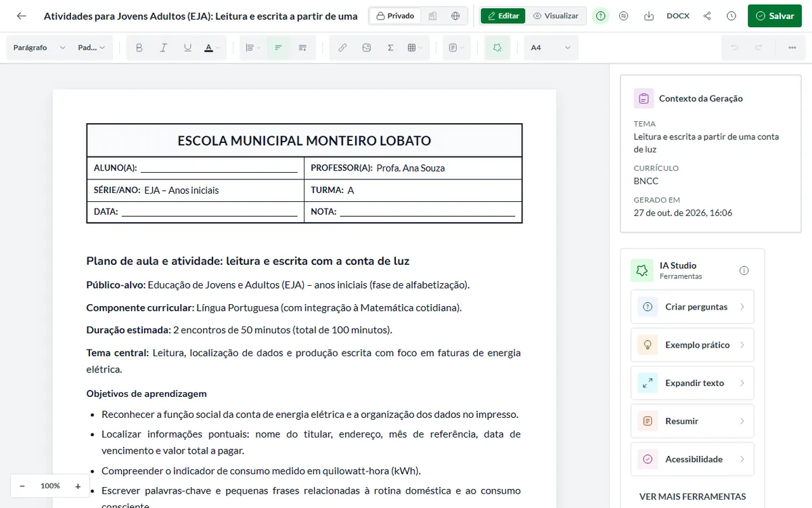Open version history clock icon
The height and width of the screenshot is (508, 812).
coord(731,16)
